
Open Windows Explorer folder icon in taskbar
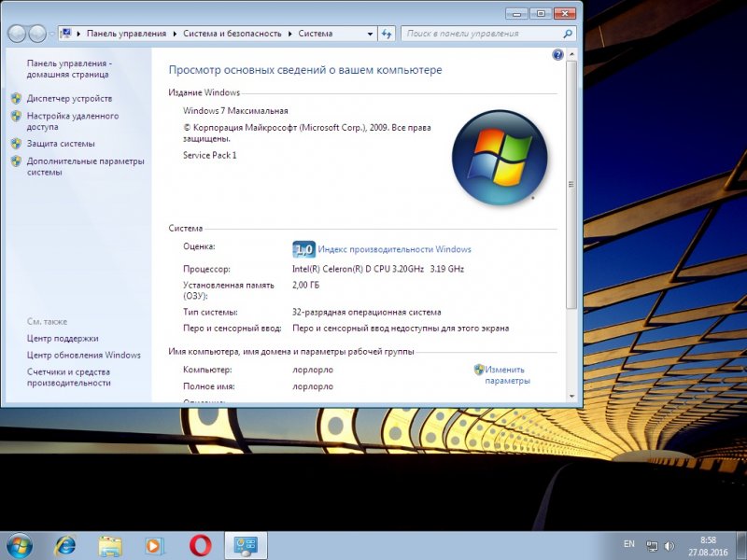[110, 545]
